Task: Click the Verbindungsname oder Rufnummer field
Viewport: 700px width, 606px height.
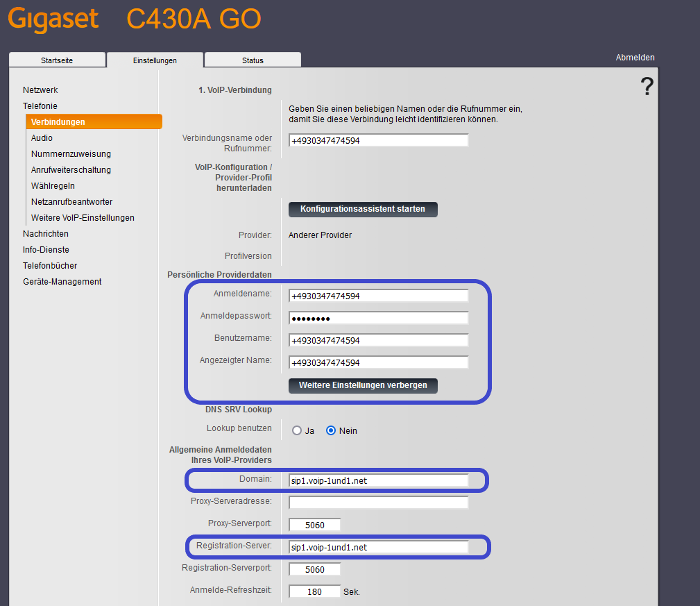Action: tap(379, 140)
